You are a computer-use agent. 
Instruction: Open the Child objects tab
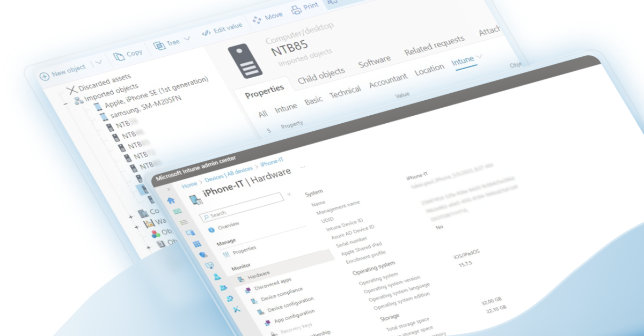[x=321, y=77]
